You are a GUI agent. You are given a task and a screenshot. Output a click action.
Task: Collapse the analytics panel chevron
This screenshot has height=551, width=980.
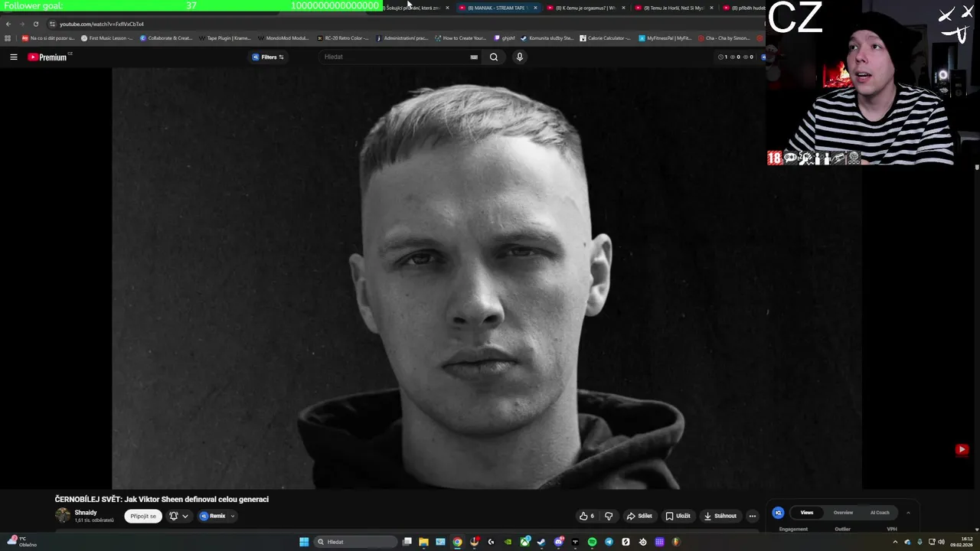coord(908,512)
